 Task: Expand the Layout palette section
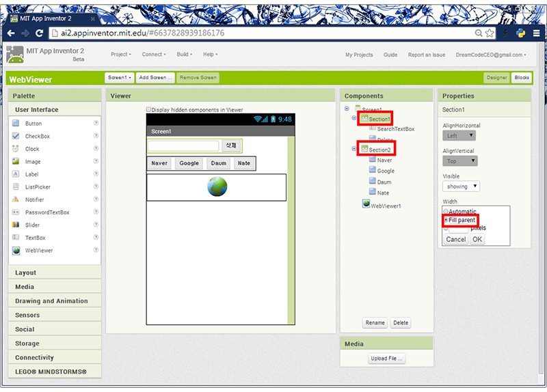click(55, 273)
